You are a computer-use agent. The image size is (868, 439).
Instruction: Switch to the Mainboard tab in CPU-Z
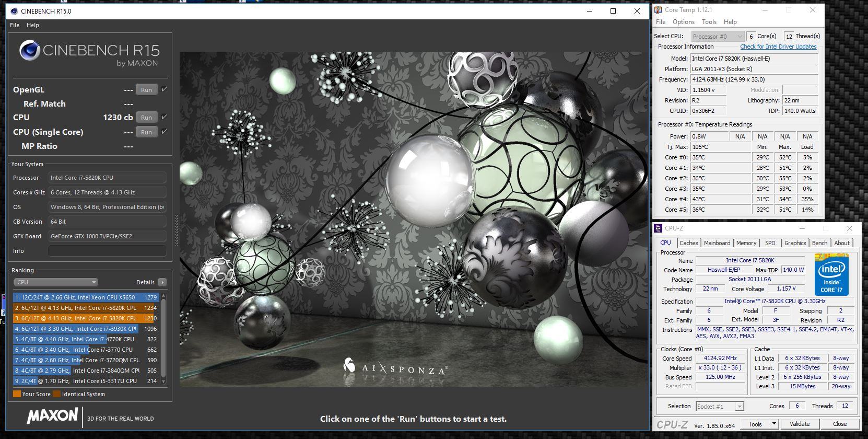tap(717, 243)
